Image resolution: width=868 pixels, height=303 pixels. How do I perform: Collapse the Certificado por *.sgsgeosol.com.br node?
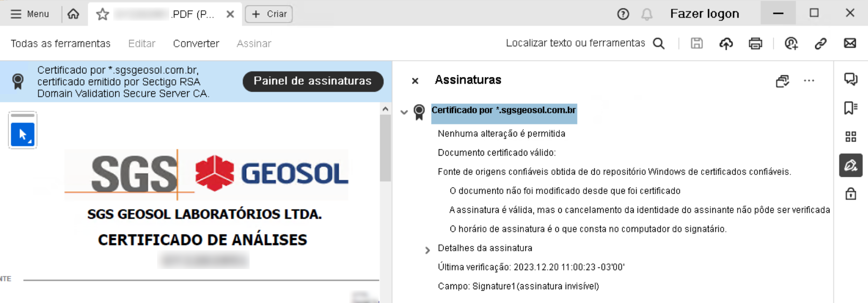[x=404, y=112]
